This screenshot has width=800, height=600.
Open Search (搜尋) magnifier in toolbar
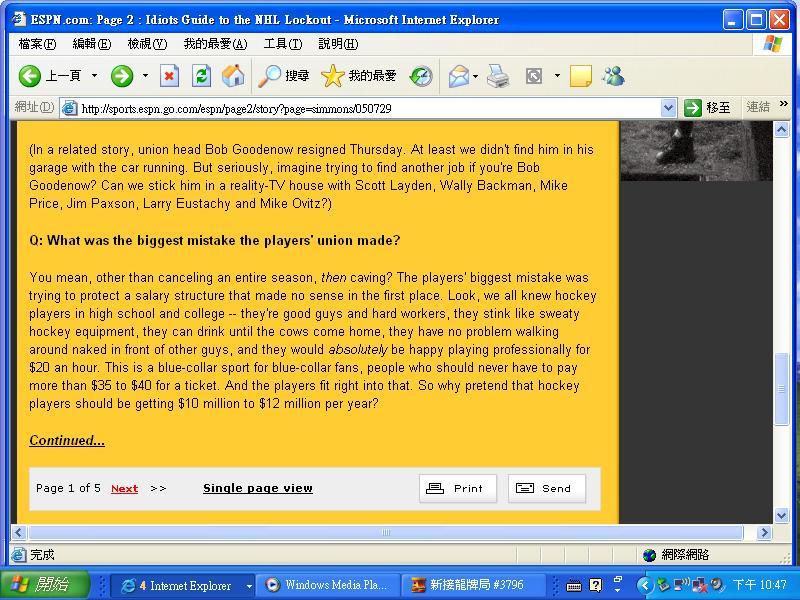click(284, 77)
